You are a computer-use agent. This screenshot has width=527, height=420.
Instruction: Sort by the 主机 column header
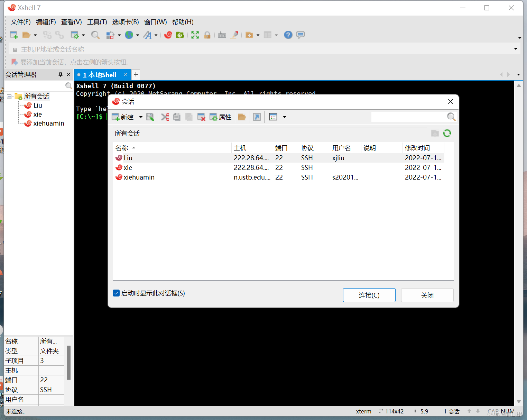point(252,148)
